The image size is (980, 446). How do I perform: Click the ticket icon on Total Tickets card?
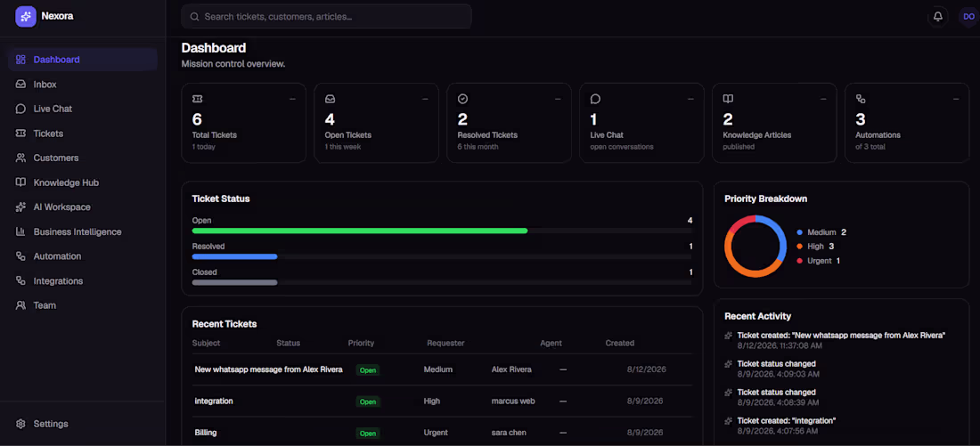[x=198, y=100]
